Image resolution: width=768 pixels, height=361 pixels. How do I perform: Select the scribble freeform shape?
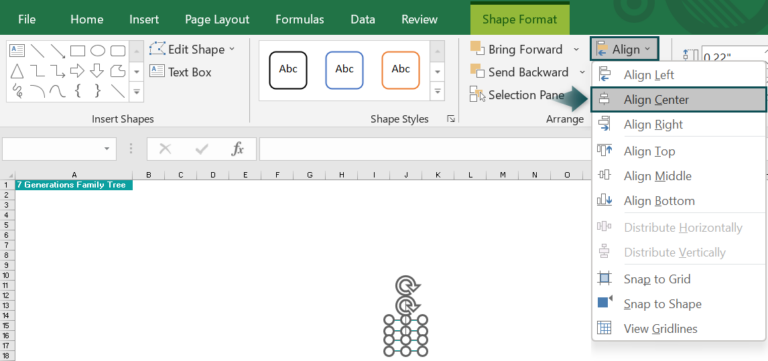click(x=17, y=91)
